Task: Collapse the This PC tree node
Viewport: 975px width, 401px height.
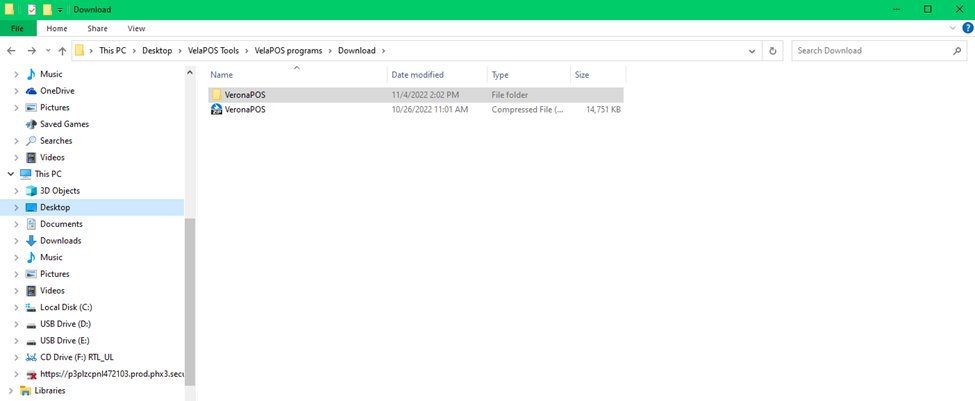Action: (x=10, y=174)
